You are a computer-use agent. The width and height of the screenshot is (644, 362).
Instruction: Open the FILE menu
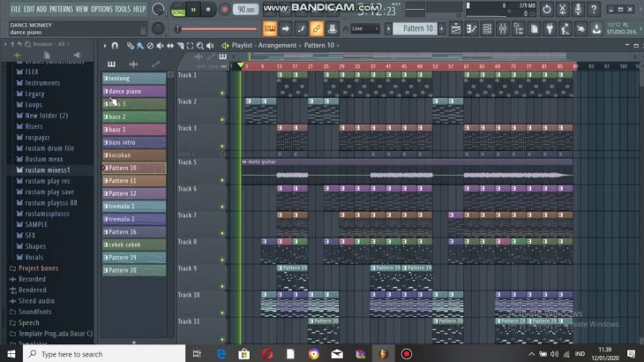(16, 9)
